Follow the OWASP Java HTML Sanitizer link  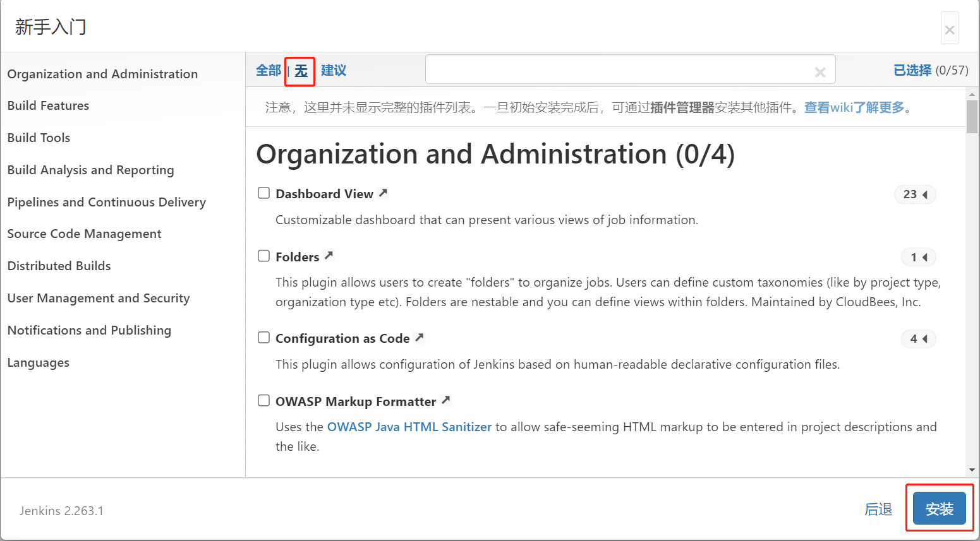click(x=409, y=427)
